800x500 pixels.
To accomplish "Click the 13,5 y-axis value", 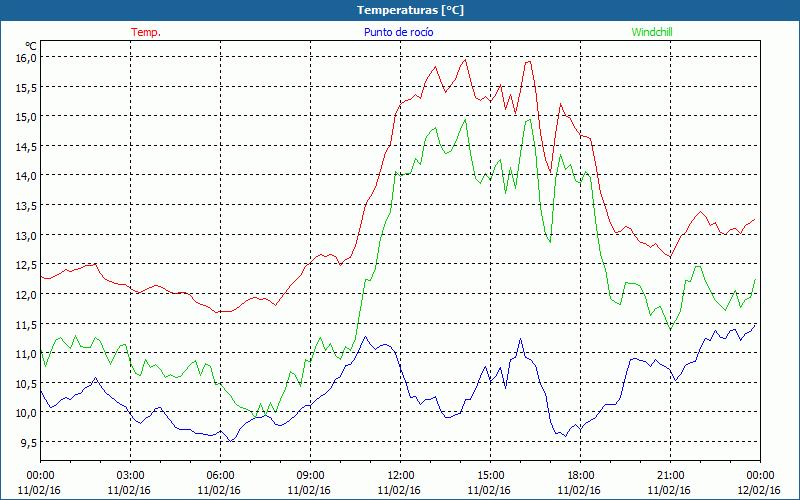I will pyautogui.click(x=26, y=206).
